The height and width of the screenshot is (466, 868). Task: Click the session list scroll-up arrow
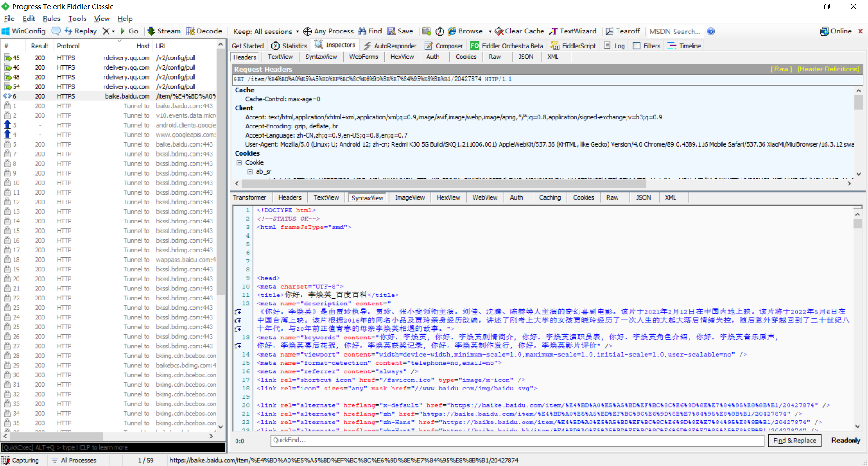pos(221,44)
